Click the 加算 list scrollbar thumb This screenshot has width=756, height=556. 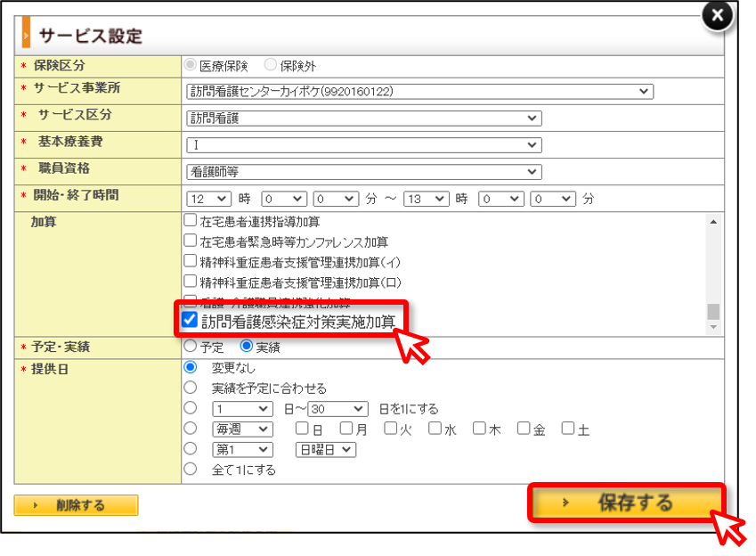[713, 311]
